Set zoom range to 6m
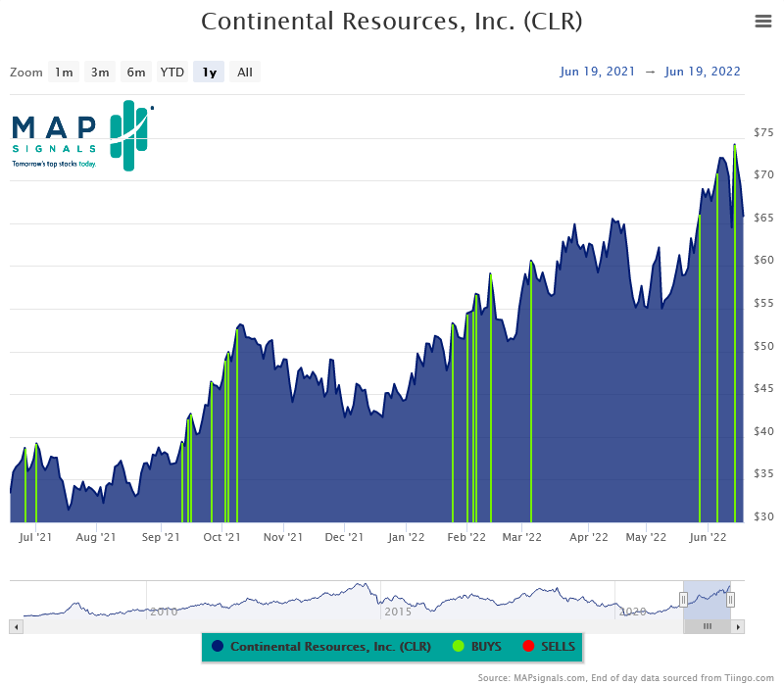Screen dimensions: 784x686 [x=136, y=72]
